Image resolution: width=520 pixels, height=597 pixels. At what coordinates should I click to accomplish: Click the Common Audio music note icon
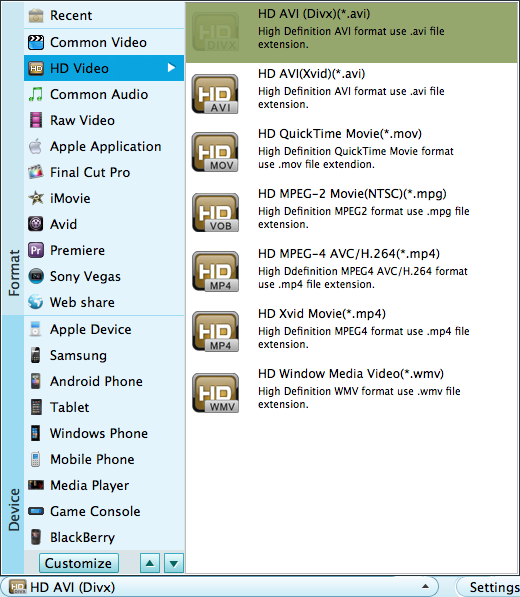pos(36,94)
